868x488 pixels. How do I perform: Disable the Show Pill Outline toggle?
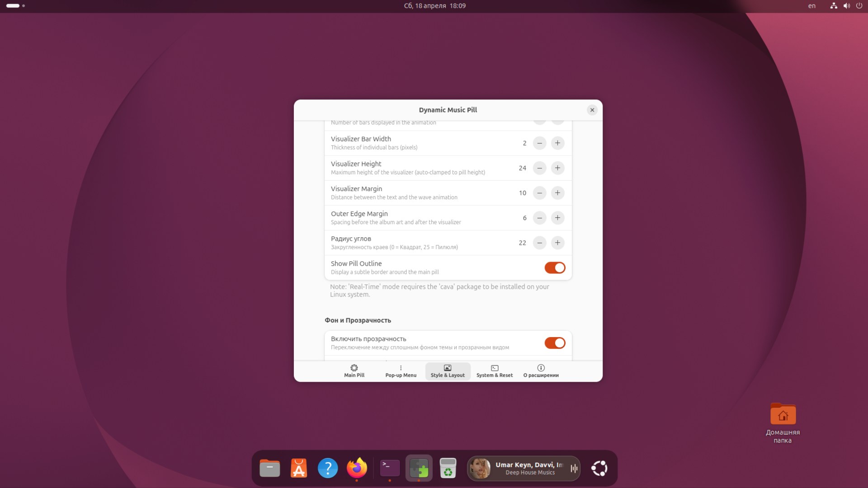click(555, 267)
